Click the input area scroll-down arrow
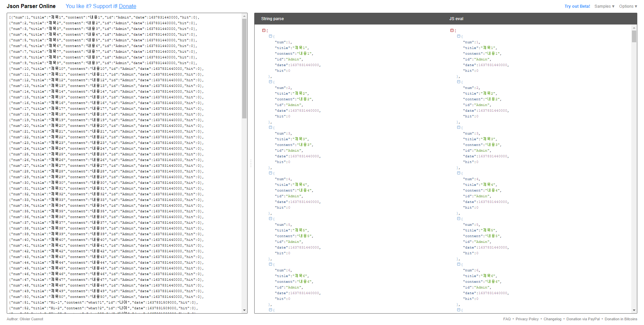This screenshot has width=644, height=325. tap(244, 310)
